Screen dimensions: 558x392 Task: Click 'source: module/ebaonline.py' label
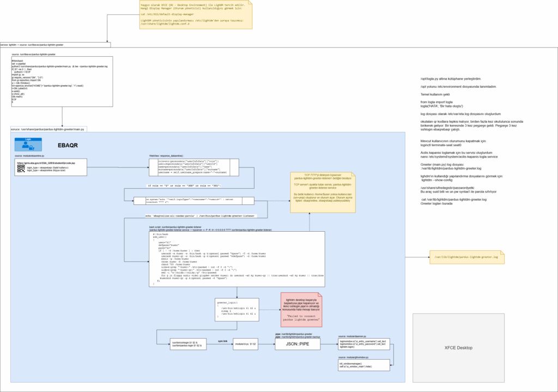(x=29, y=156)
